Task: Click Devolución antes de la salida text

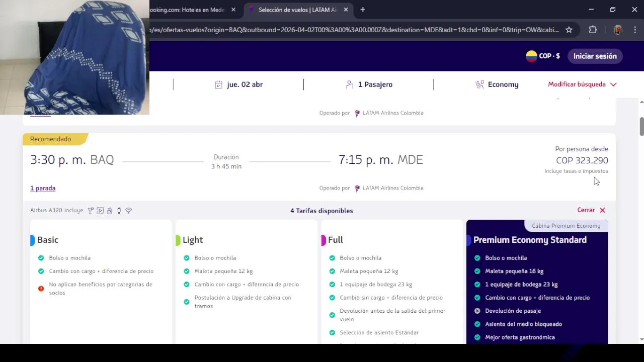Action: (392, 315)
